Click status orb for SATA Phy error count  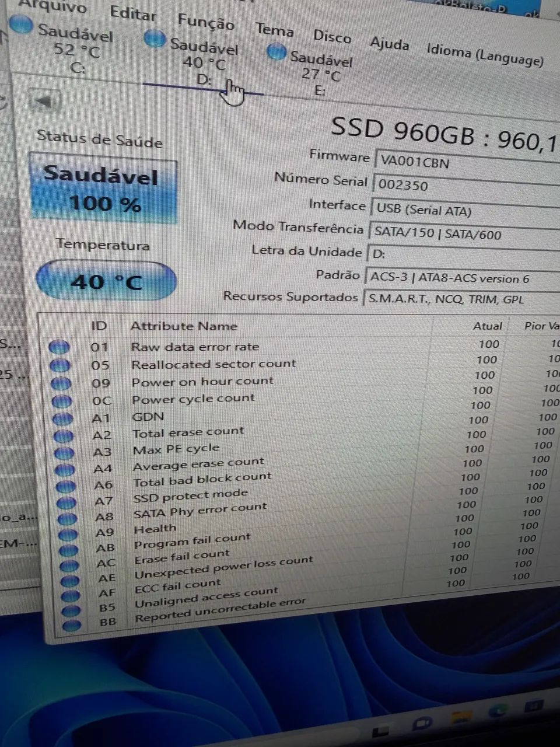point(67,518)
